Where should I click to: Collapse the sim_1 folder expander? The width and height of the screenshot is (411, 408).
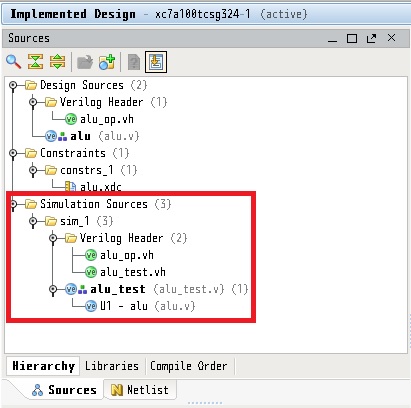click(x=33, y=221)
